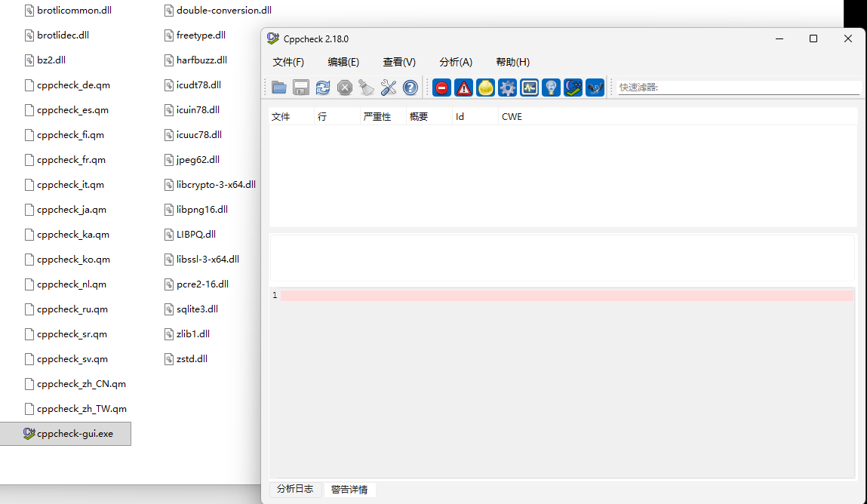The height and width of the screenshot is (504, 867).
Task: Select cppcheck_fr.qm file
Action: pyautogui.click(x=65, y=160)
